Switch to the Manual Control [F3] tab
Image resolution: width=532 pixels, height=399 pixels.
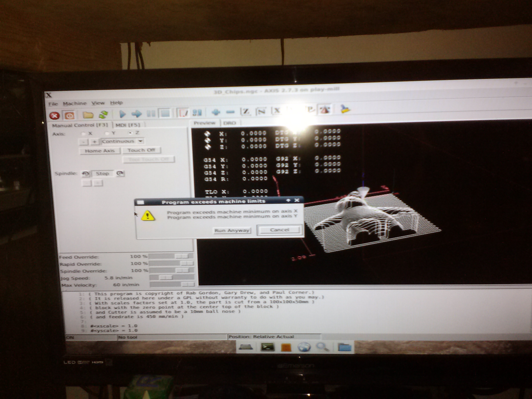pyautogui.click(x=80, y=125)
